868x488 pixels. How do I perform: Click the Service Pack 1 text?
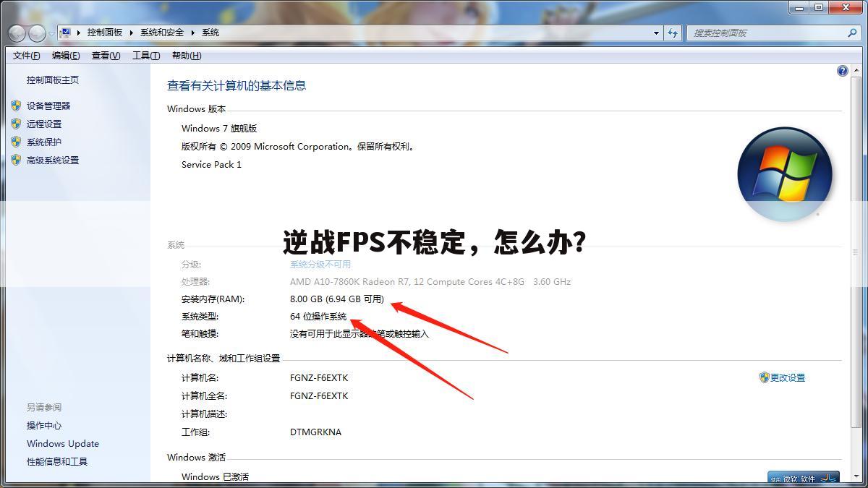(211, 164)
